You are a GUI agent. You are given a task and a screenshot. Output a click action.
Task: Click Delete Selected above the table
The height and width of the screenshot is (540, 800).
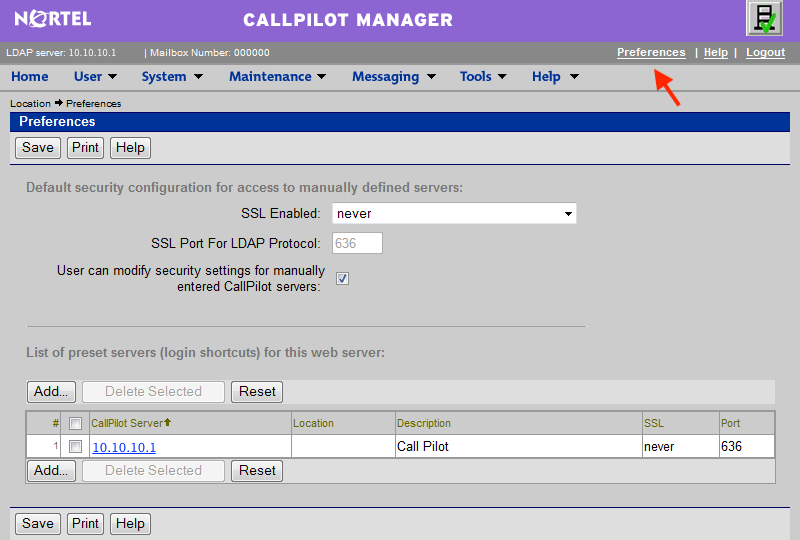(x=153, y=391)
